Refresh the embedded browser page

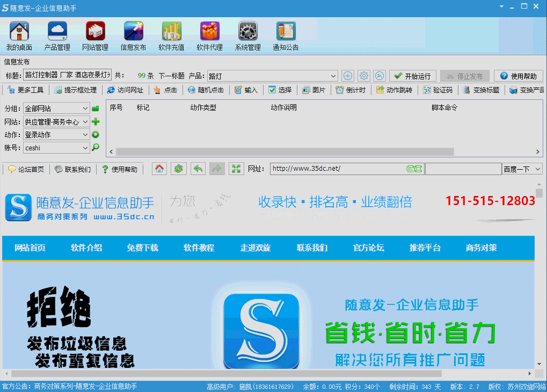tap(179, 169)
